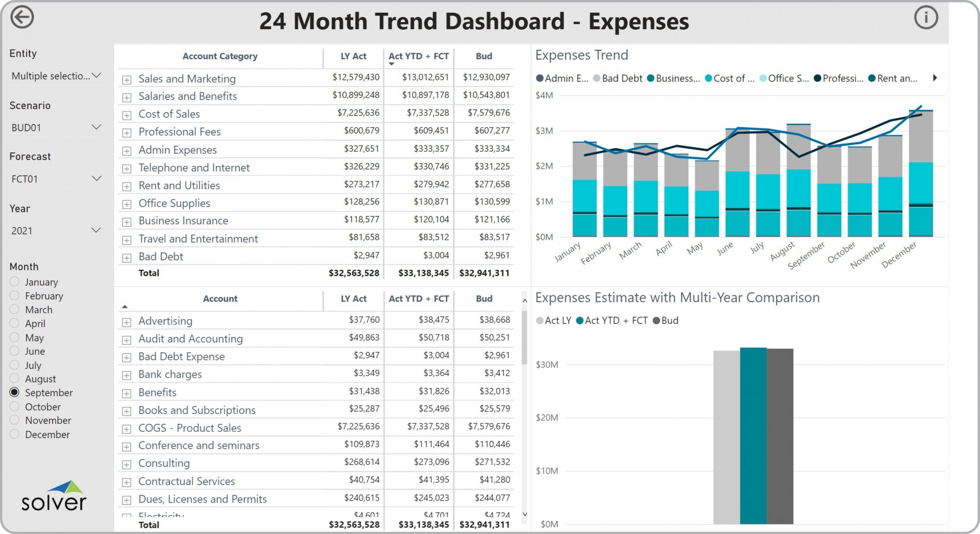Choose December in the Month filter
The height and width of the screenshot is (534, 980).
(x=15, y=434)
